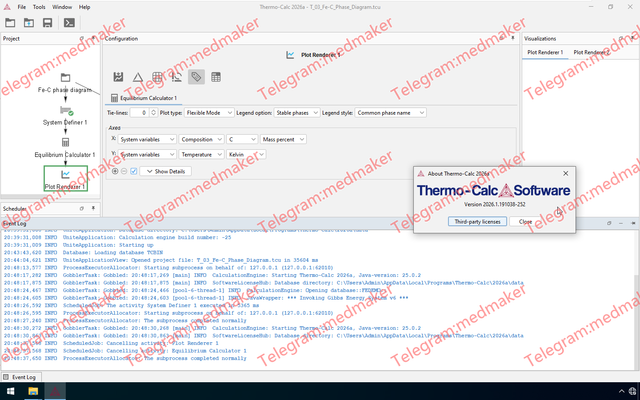Click the Thermo-Calc taskbar icon
The image size is (640, 400).
(x=55, y=391)
